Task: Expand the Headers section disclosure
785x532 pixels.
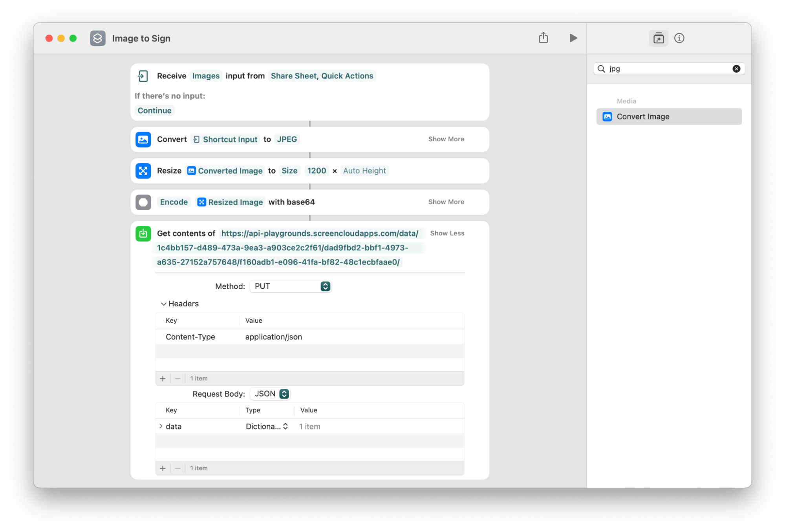Action: 163,303
